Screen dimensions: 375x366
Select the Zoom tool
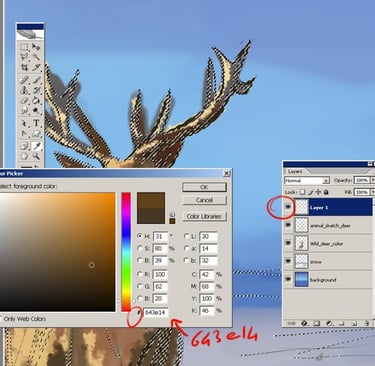pos(36,156)
